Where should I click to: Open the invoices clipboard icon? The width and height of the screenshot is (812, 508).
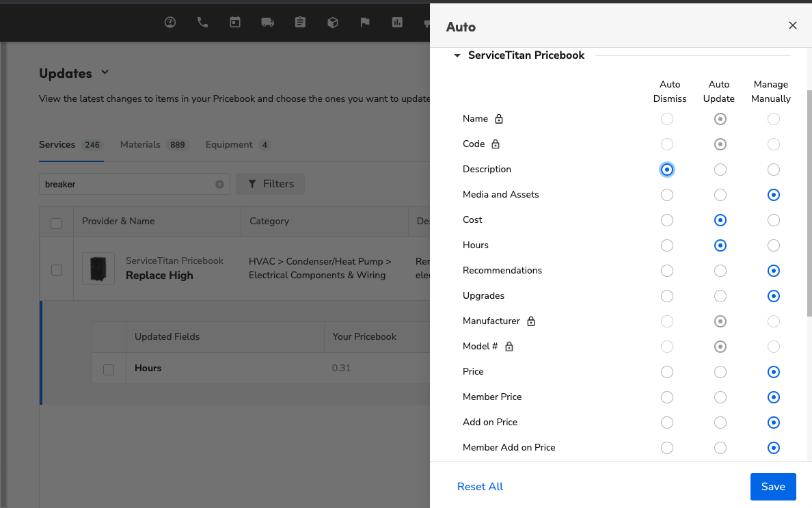tap(300, 22)
